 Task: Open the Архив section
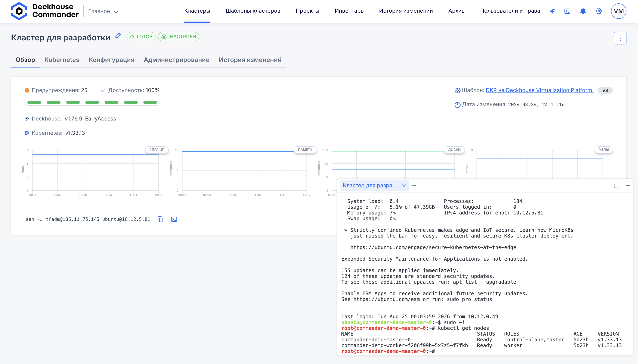click(x=456, y=11)
